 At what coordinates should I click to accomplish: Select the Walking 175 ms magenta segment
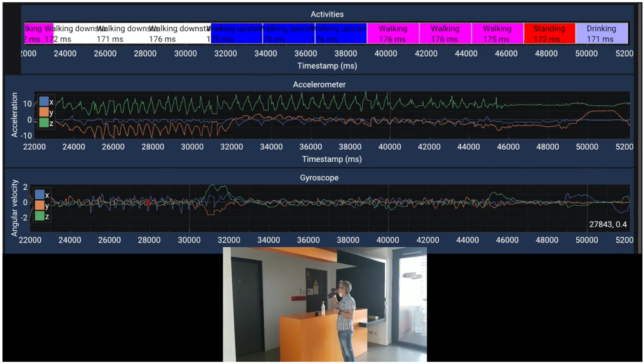tap(497, 34)
